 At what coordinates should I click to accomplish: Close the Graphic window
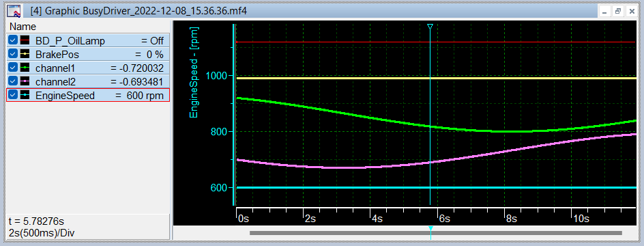pos(632,12)
